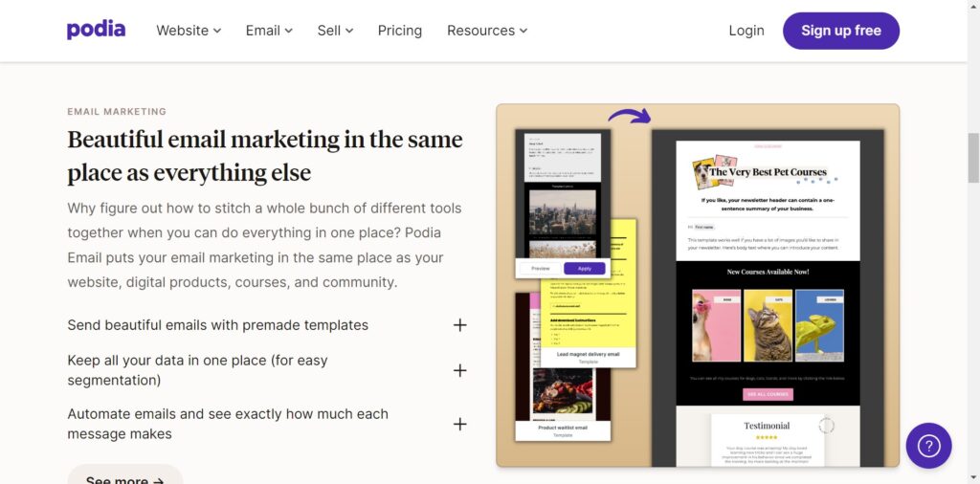
Task: Click Apply button in template preview
Action: [x=585, y=269]
